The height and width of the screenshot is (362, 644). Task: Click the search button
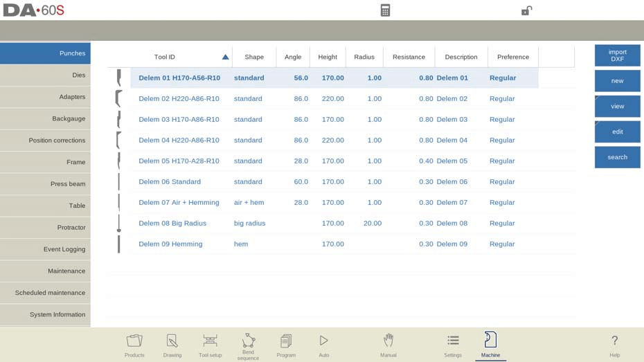[617, 157]
